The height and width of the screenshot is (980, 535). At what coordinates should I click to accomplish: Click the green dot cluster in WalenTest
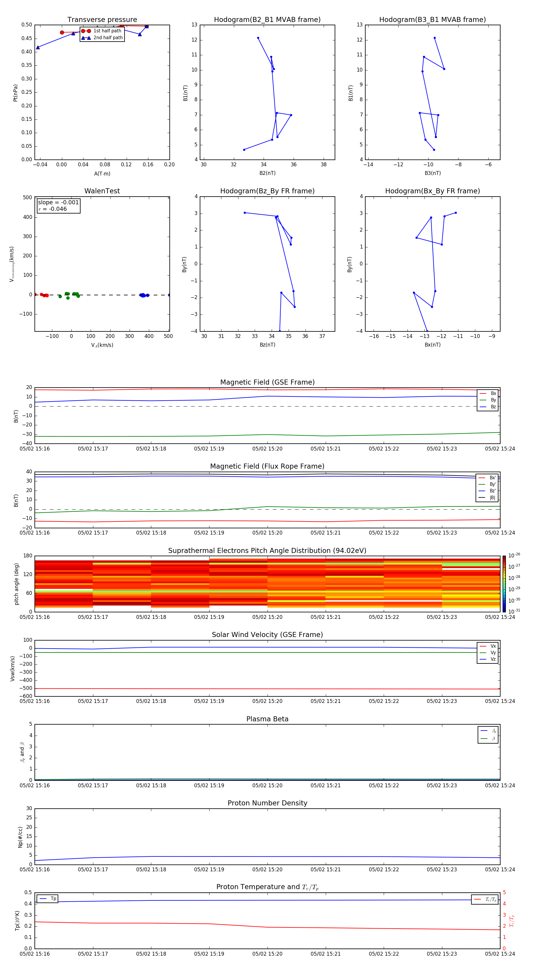pos(70,295)
